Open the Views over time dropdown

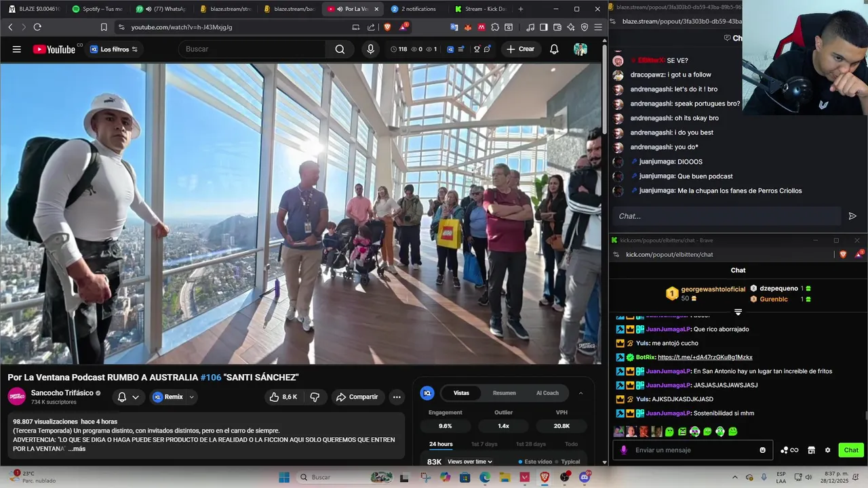click(470, 462)
